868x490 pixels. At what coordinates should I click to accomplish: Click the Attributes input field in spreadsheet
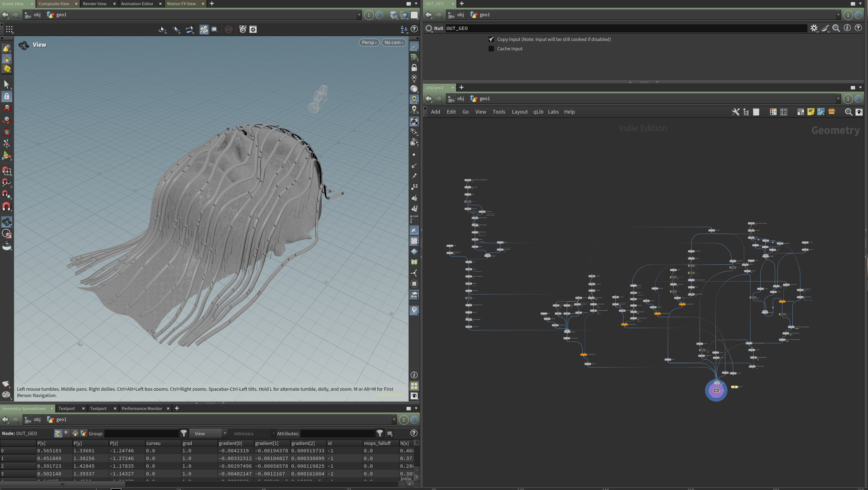337,433
